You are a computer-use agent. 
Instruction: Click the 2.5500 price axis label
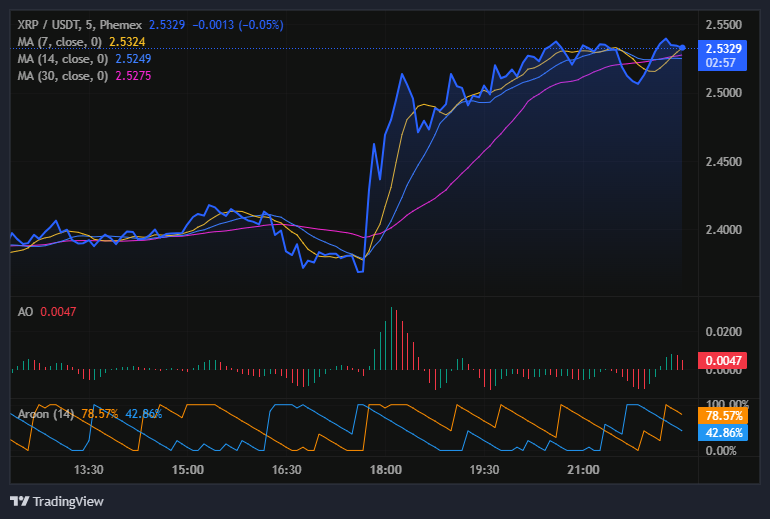click(x=723, y=23)
